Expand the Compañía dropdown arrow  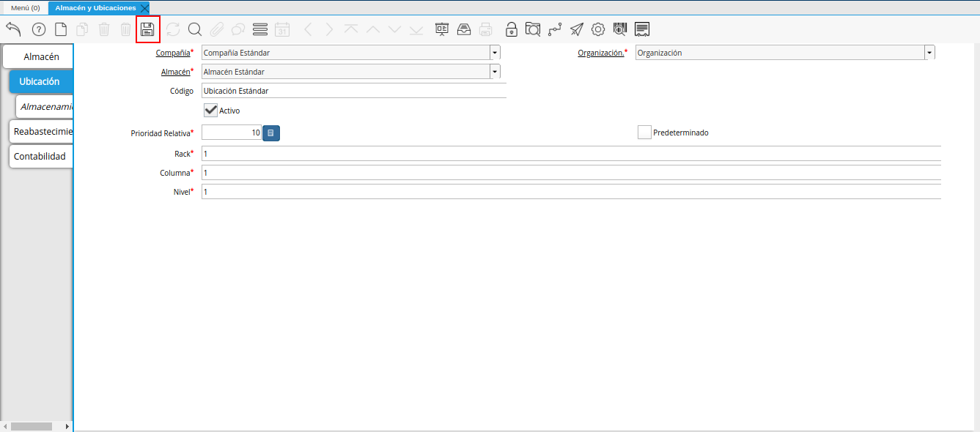495,53
